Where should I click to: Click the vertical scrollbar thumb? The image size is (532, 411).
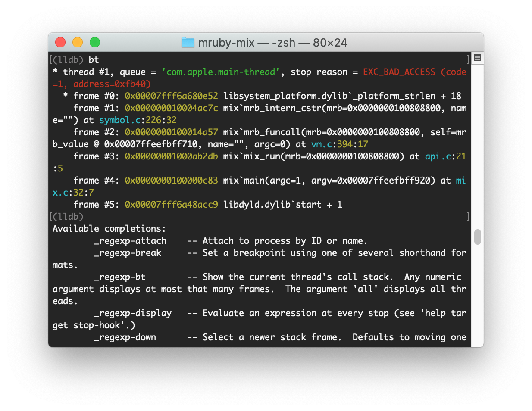(477, 237)
